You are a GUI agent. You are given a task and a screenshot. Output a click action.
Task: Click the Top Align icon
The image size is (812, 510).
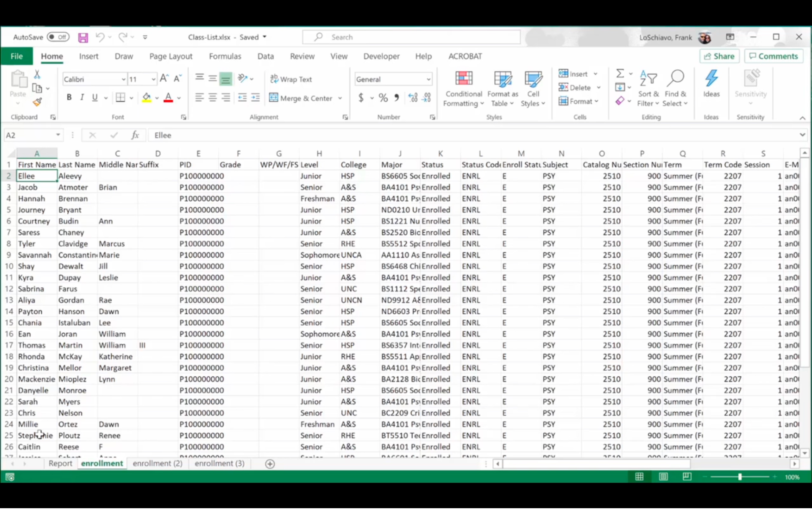click(x=199, y=78)
